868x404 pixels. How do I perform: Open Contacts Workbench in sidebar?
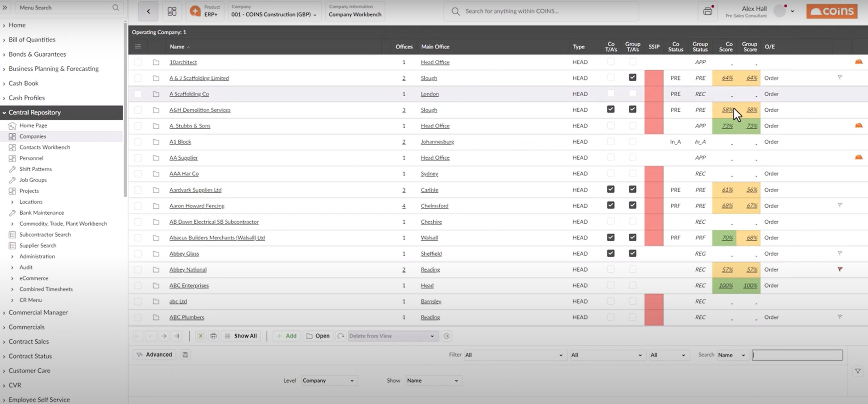tap(44, 147)
